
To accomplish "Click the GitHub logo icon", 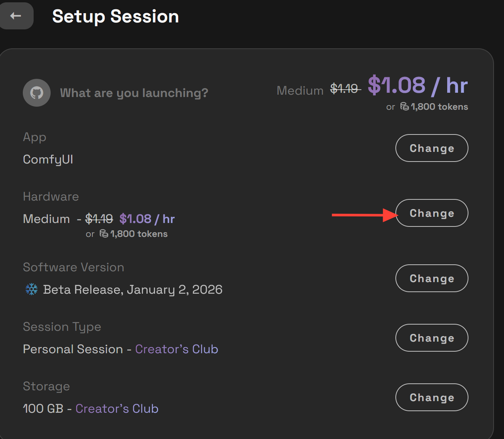I will click(x=37, y=93).
